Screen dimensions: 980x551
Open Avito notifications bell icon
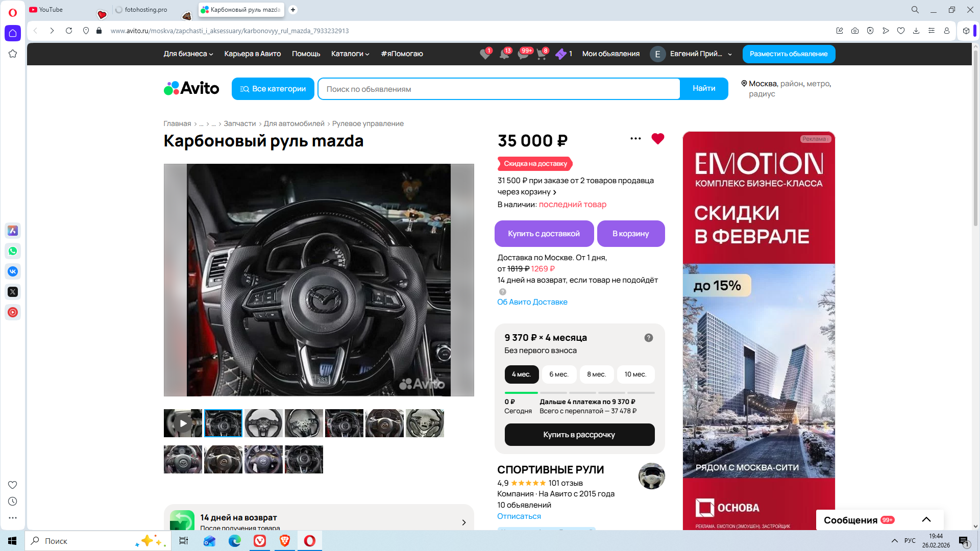pos(504,54)
